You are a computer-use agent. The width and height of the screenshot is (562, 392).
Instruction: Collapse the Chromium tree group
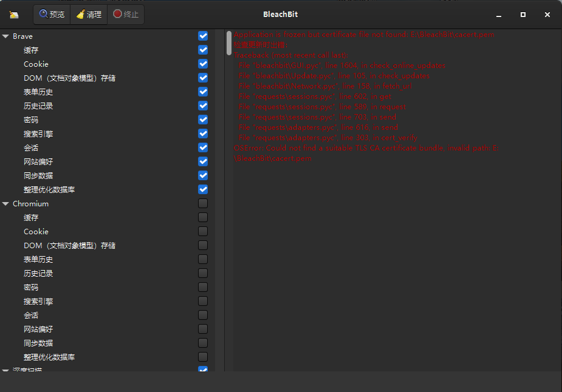pos(5,204)
